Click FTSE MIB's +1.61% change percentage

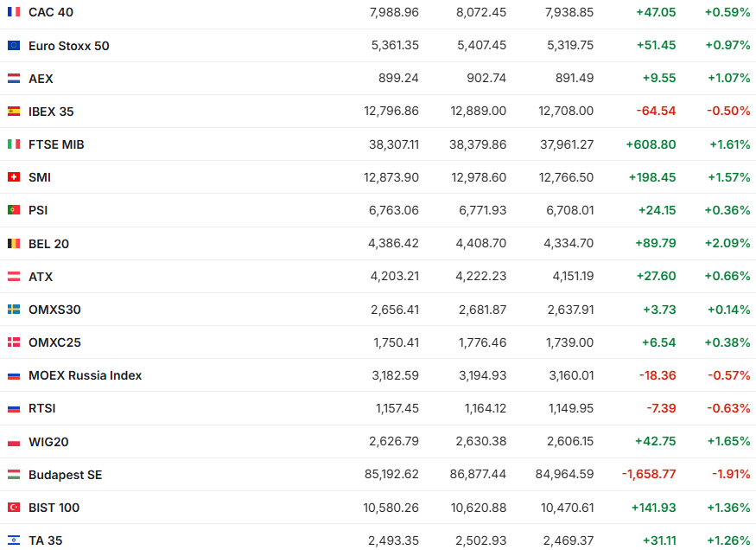729,144
